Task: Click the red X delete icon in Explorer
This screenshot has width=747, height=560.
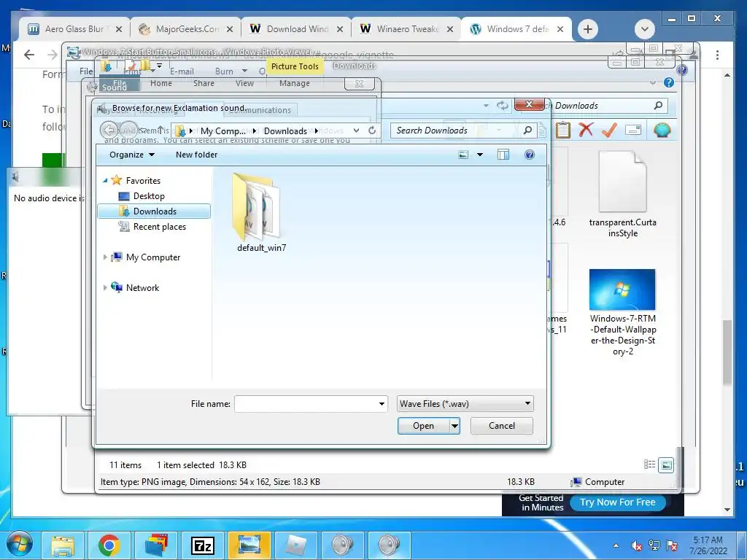Action: pyautogui.click(x=586, y=130)
